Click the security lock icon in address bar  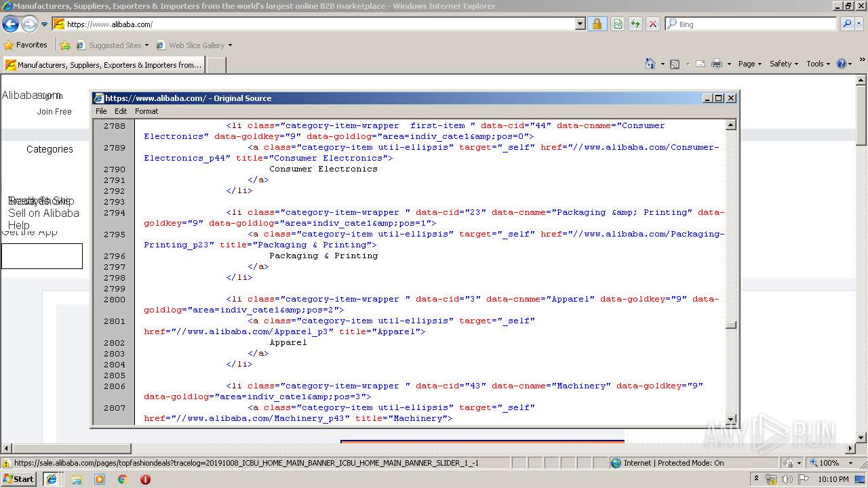[x=597, y=24]
